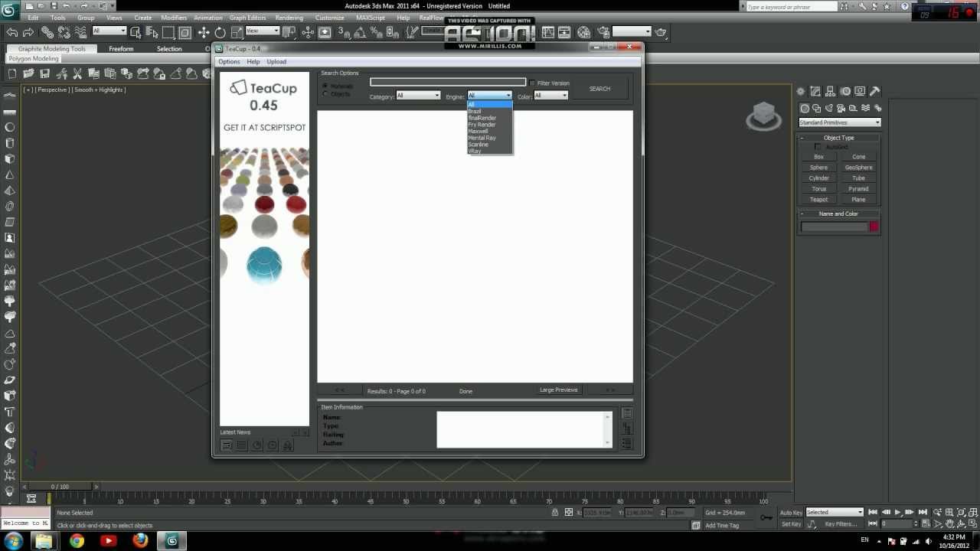Select the Shapes category icon
This screenshot has height=551, width=980.
pos(816,108)
